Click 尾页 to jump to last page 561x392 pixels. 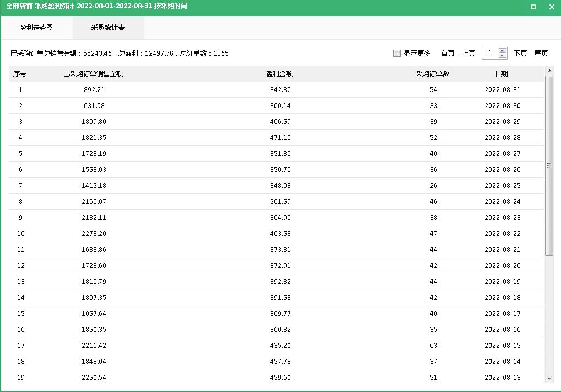pos(542,53)
